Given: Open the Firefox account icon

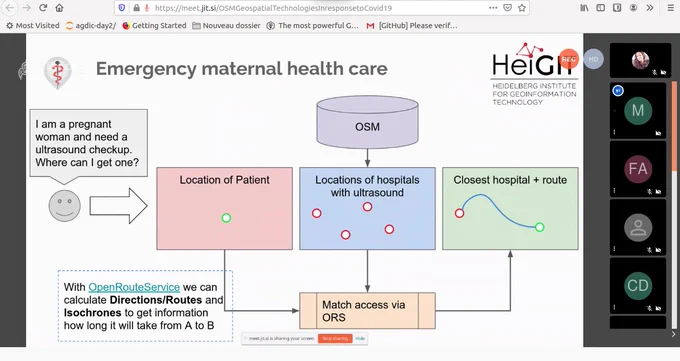Looking at the screenshot, I should coord(634,8).
